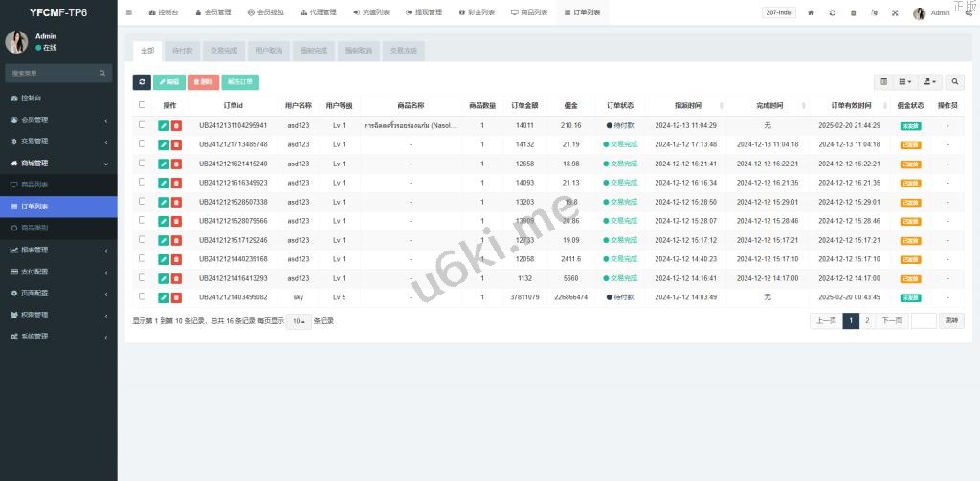Open the table search magnifier icon

[956, 82]
